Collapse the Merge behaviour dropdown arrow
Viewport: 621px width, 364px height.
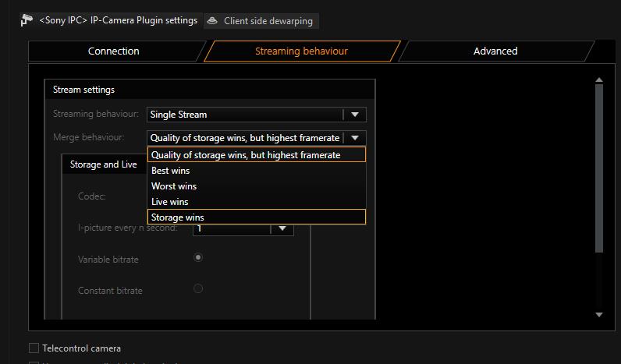(355, 138)
